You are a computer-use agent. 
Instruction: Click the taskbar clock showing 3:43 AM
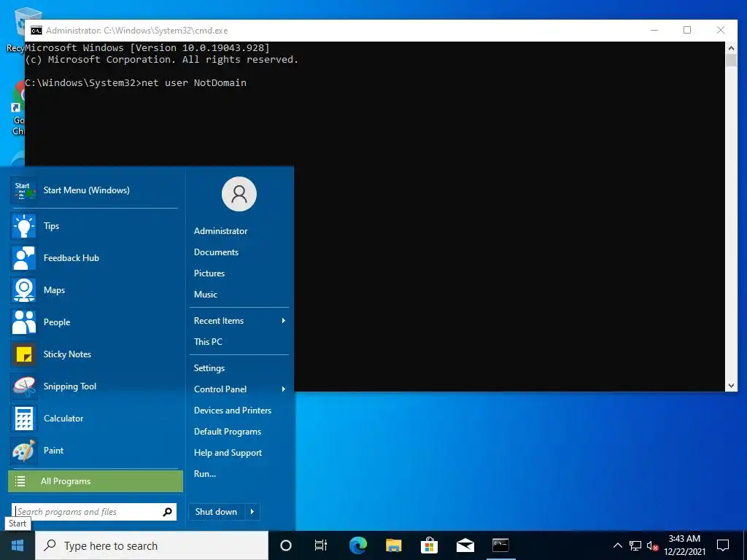coord(684,545)
